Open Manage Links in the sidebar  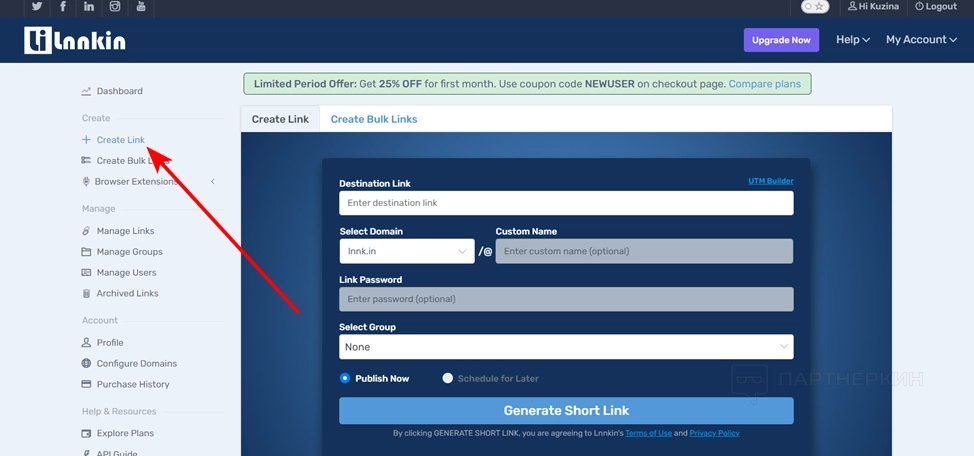point(125,231)
